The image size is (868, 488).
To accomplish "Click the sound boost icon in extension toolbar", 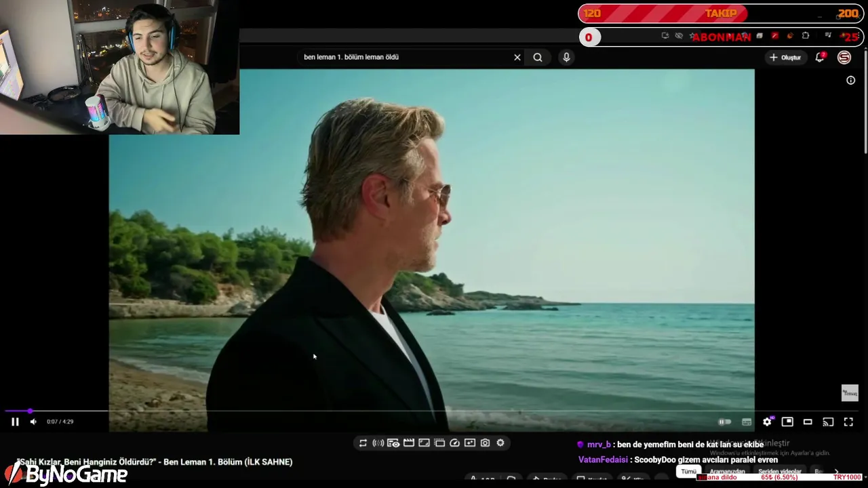I will (x=378, y=443).
